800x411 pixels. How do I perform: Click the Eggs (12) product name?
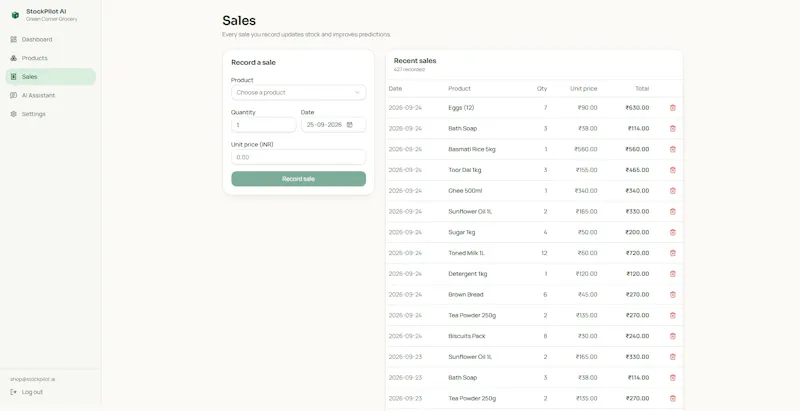point(461,108)
